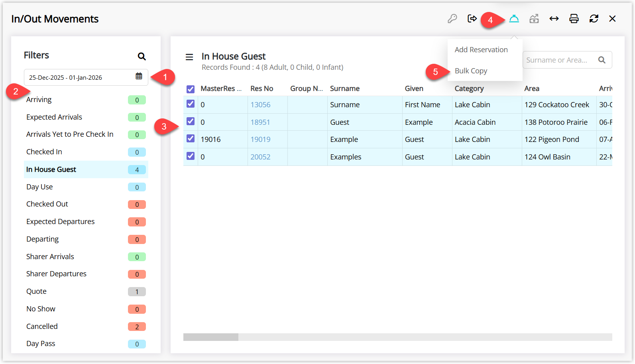Uncheck the row for reservation 18951
The height and width of the screenshot is (364, 635).
click(191, 121)
